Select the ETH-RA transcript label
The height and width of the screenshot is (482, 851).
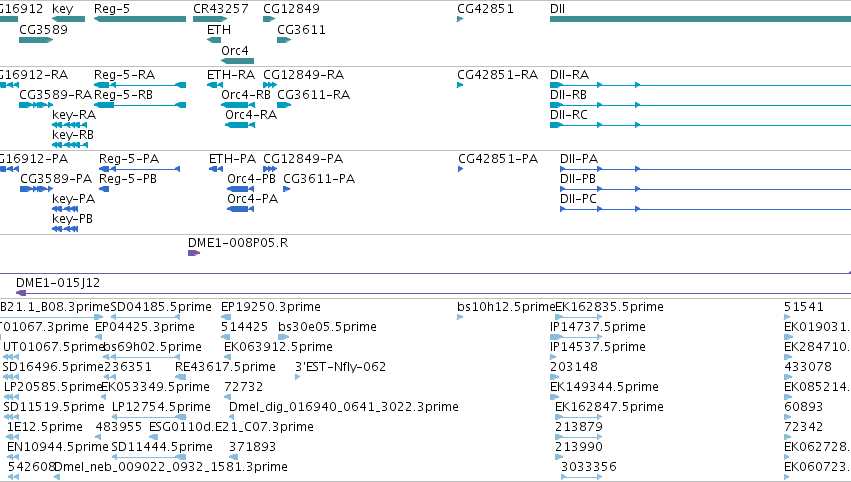tap(231, 74)
